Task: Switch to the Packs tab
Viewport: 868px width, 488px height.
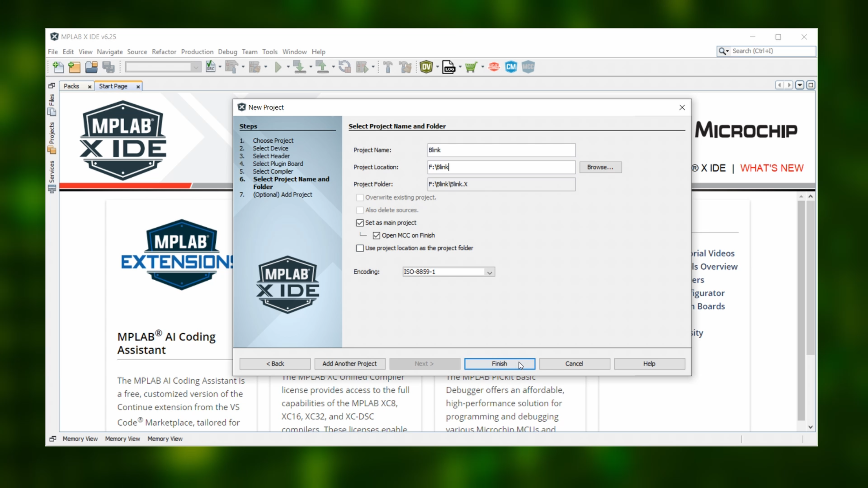Action: point(71,86)
